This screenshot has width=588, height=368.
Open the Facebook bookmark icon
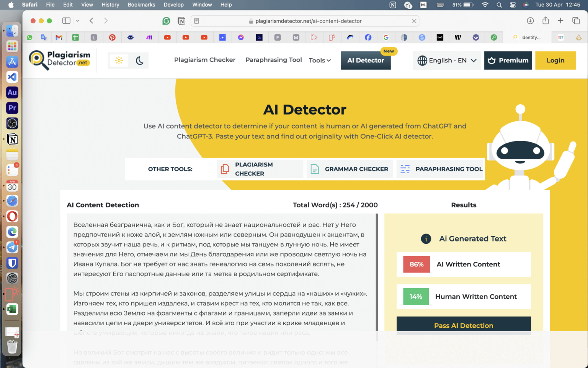368,37
